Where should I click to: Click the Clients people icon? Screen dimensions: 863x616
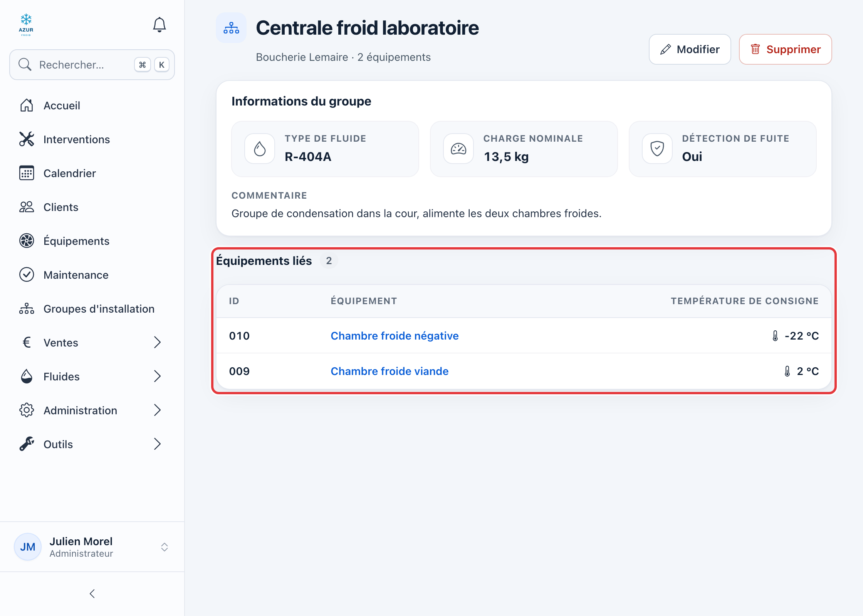27,207
